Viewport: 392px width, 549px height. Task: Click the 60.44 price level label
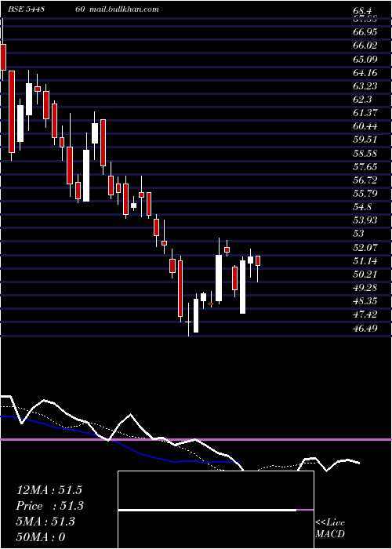[365, 126]
